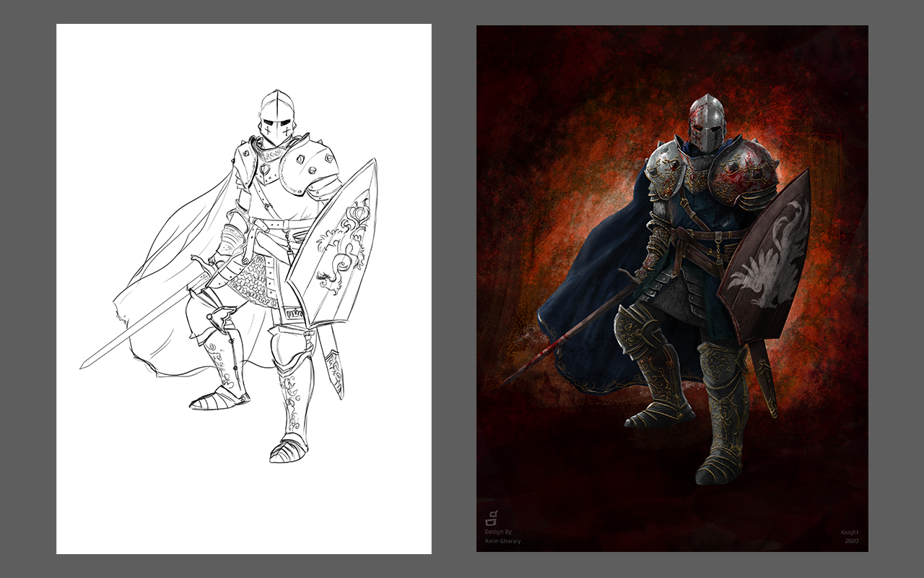Click the artist logo above 'Design By'

tap(492, 517)
